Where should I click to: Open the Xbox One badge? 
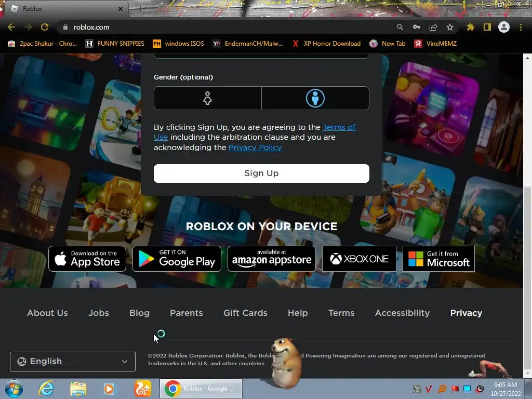359,259
